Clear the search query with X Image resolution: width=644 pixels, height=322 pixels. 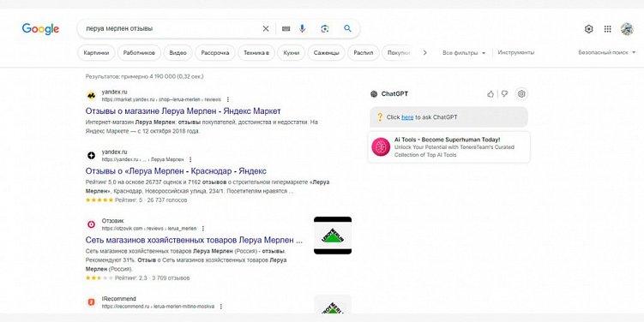click(266, 29)
